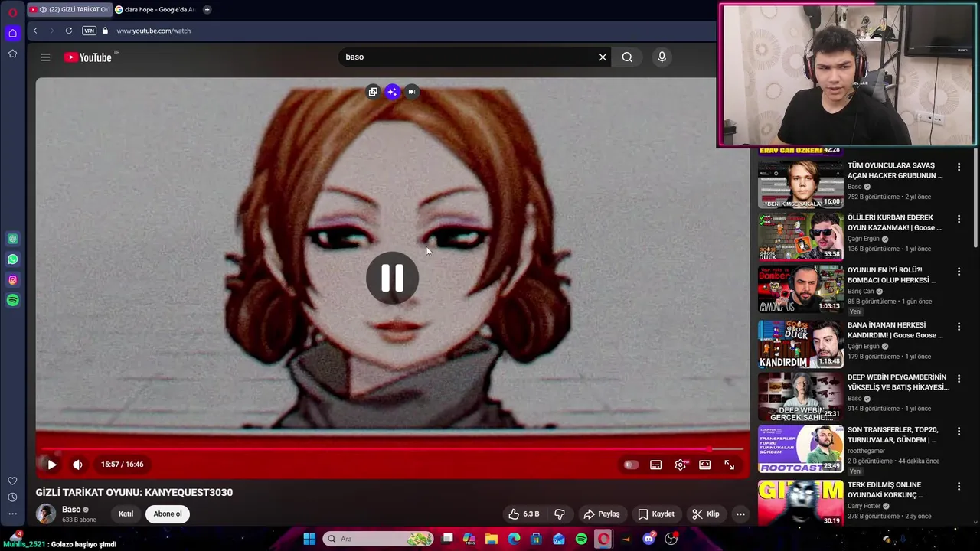Click the Paylaş share button
This screenshot has width=980, height=551.
(x=602, y=514)
